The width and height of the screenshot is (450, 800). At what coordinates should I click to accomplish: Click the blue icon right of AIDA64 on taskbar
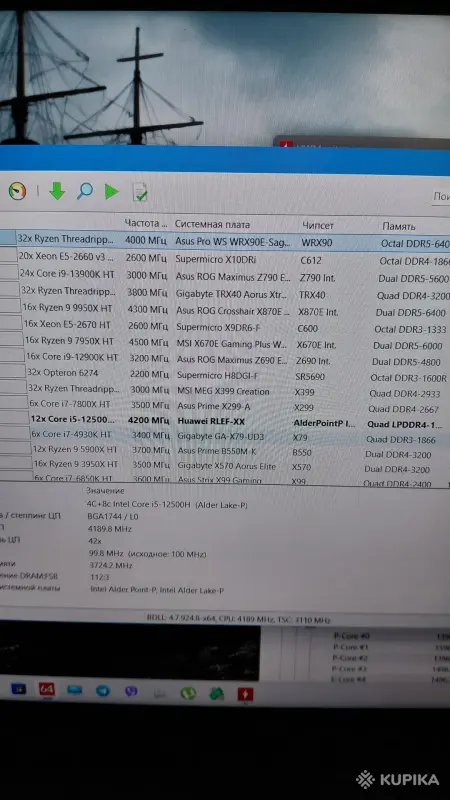click(74, 690)
